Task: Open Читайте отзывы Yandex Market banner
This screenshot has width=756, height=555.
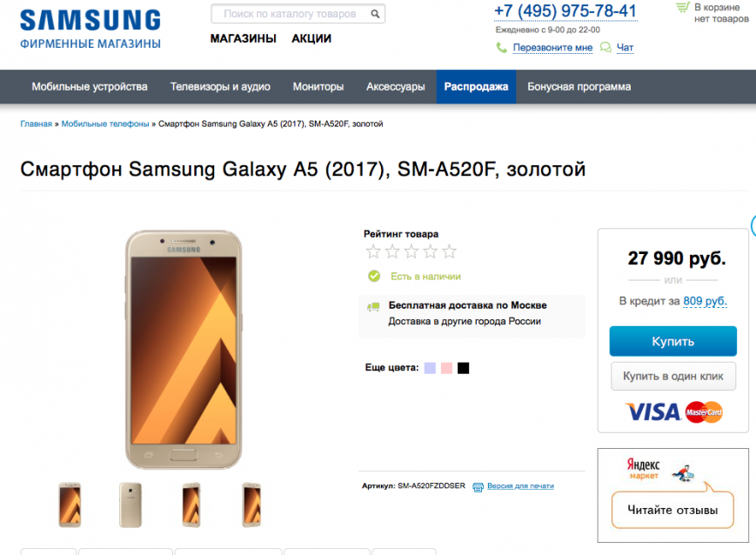Action: click(x=672, y=496)
